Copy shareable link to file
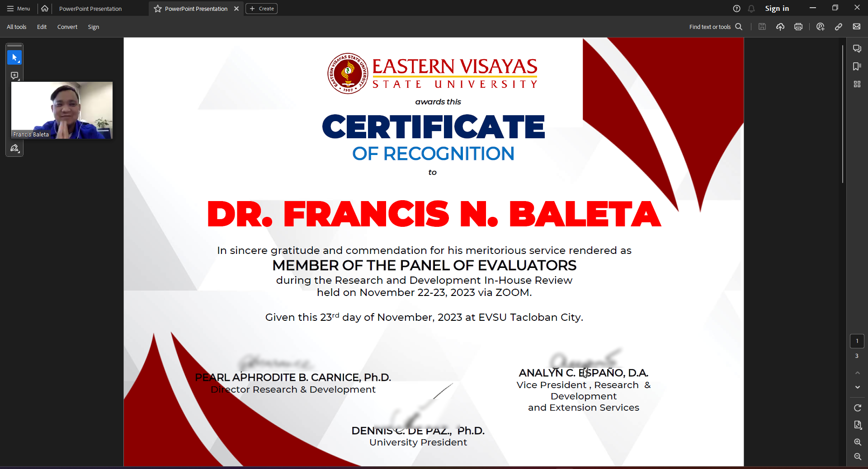Viewport: 868px width, 469px height. tap(839, 27)
